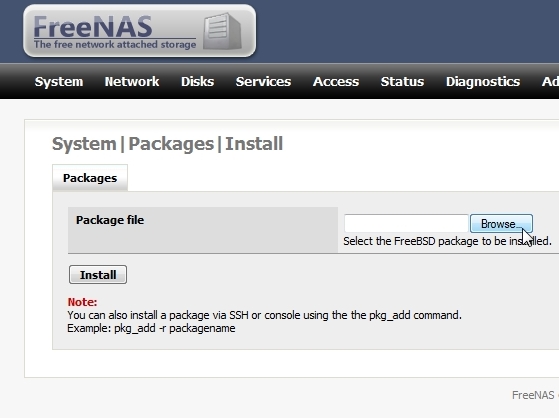Open the Diagnostics menu
This screenshot has height=418, width=559.
point(483,82)
